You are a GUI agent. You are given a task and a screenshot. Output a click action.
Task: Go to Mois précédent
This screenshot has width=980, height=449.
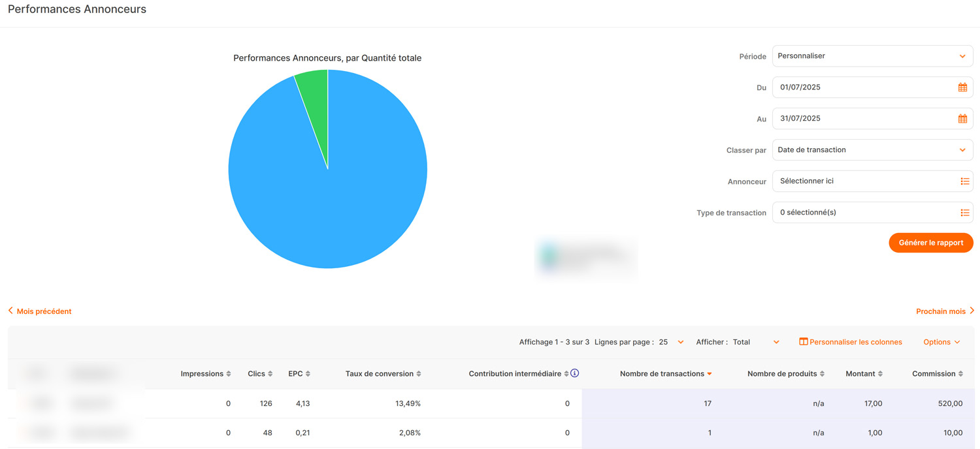coord(40,311)
